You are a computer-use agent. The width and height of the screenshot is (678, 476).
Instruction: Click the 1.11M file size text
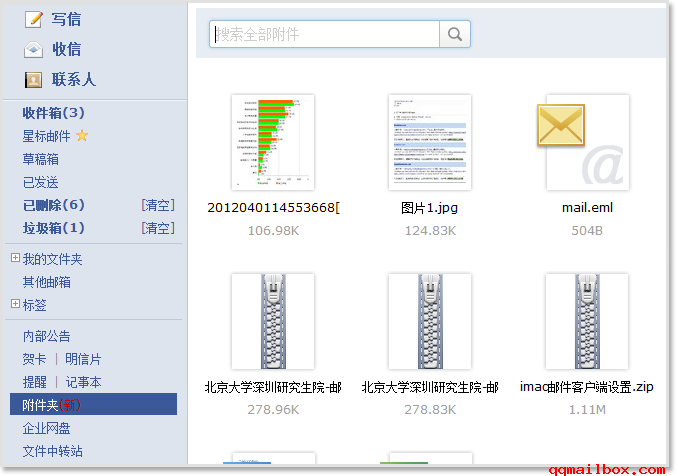587,409
